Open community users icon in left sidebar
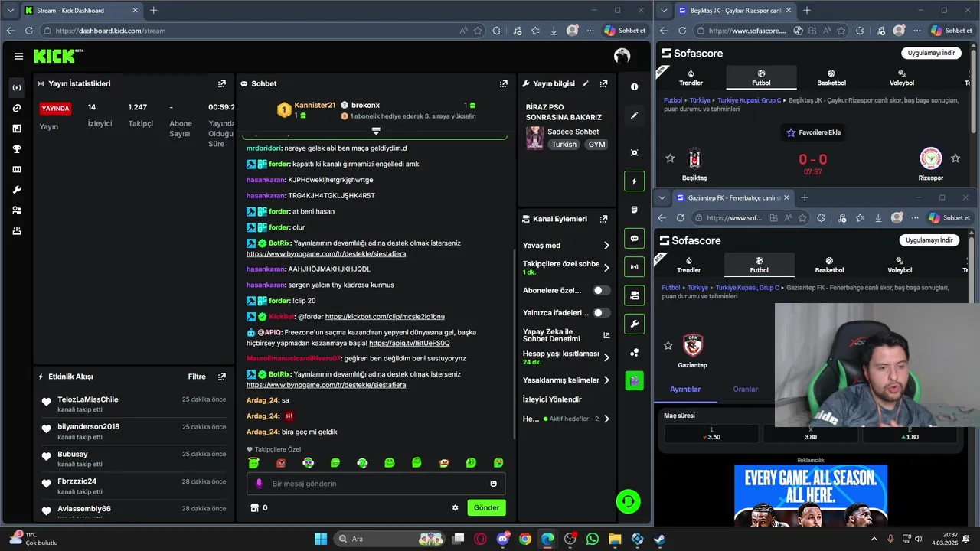 [x=17, y=210]
